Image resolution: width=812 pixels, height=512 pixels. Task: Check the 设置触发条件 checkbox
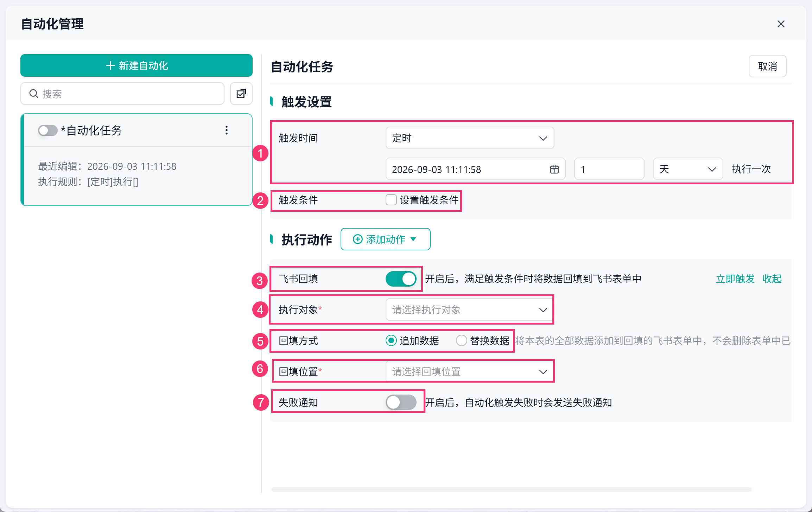(391, 200)
